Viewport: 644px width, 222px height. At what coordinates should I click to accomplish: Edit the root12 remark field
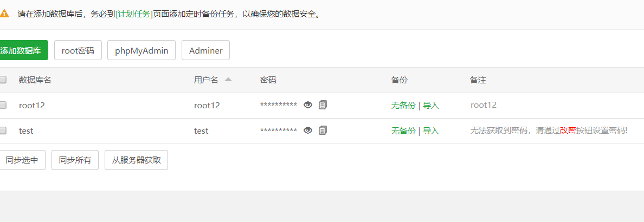(x=484, y=105)
